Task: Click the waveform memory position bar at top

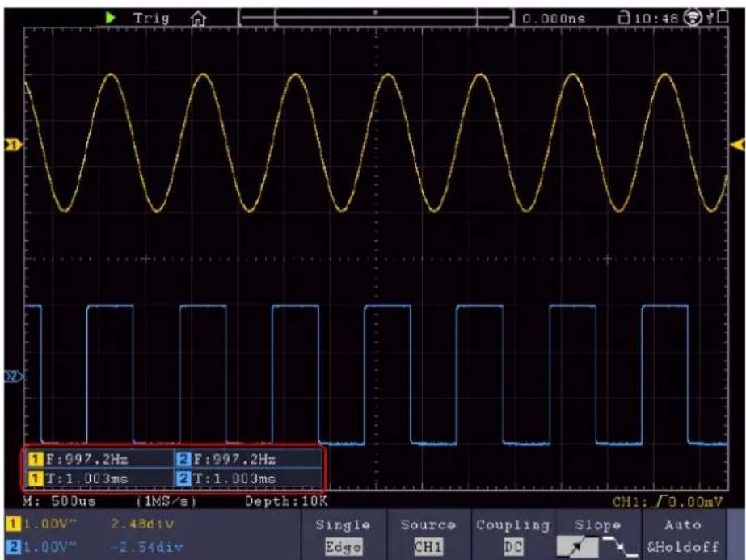Action: (x=376, y=18)
